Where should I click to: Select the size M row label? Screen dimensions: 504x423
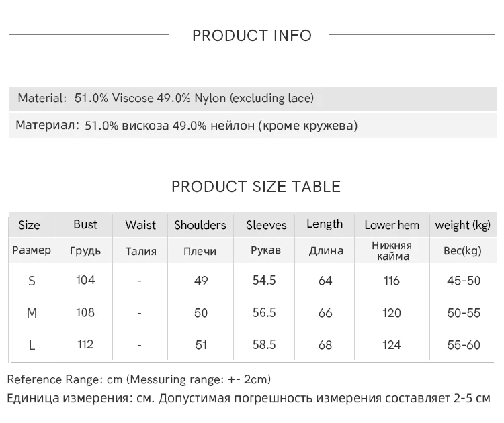[x=32, y=313]
